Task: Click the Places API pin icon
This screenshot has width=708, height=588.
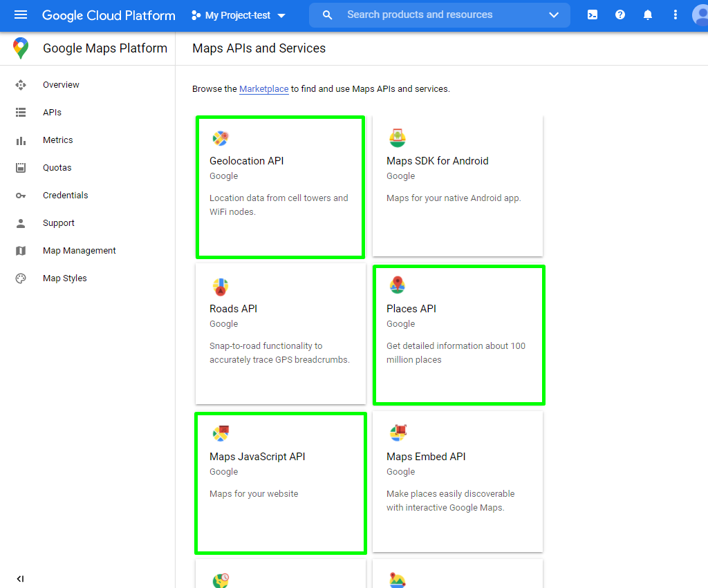Action: [398, 285]
